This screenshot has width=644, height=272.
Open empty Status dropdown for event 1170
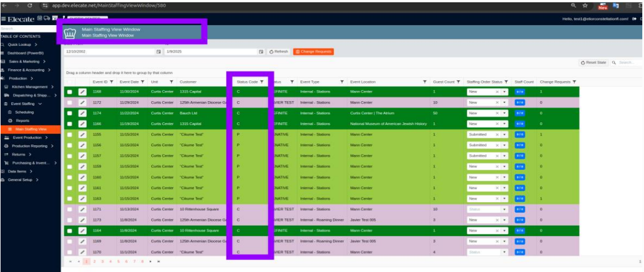click(505, 252)
